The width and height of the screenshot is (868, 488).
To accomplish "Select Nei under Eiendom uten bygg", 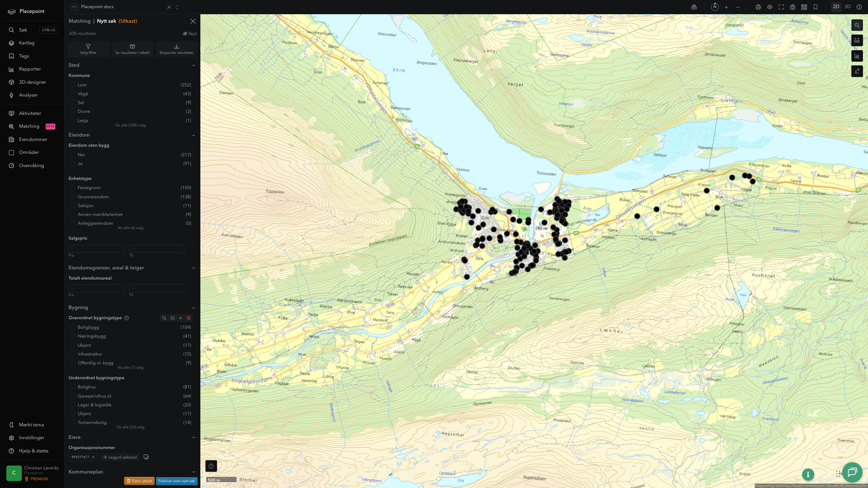I will 72,155.
